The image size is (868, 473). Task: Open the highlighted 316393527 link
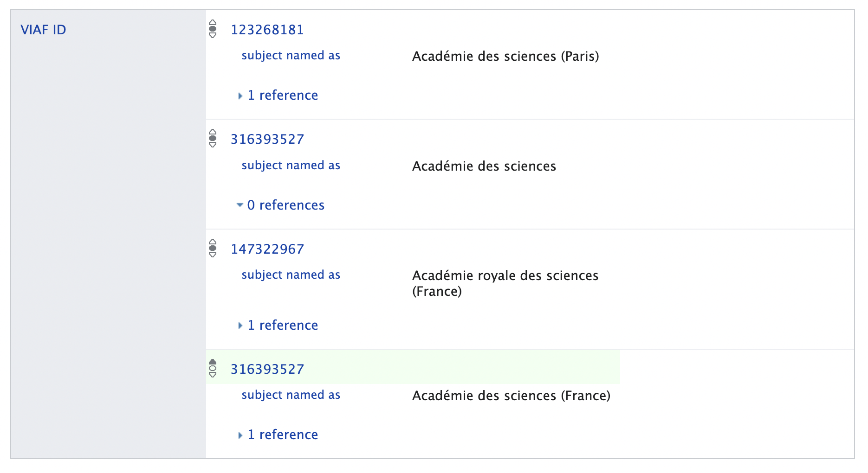tap(267, 369)
